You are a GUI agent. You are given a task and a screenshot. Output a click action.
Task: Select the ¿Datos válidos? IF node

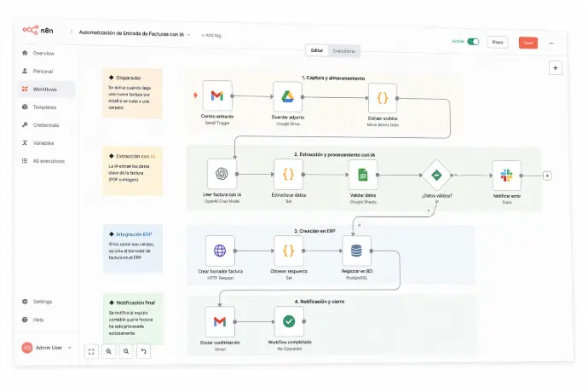(436, 176)
